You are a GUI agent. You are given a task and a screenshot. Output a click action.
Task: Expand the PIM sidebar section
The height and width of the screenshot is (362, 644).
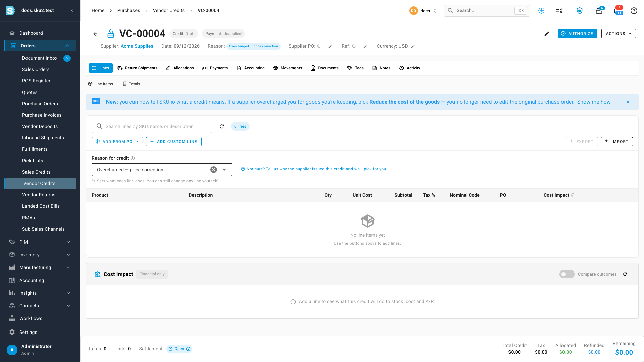pos(68,242)
